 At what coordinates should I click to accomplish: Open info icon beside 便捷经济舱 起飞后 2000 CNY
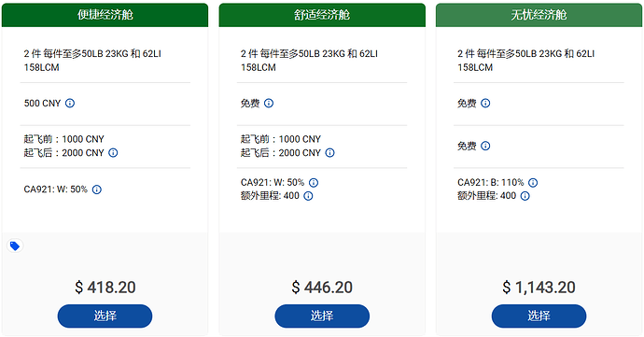tap(113, 153)
